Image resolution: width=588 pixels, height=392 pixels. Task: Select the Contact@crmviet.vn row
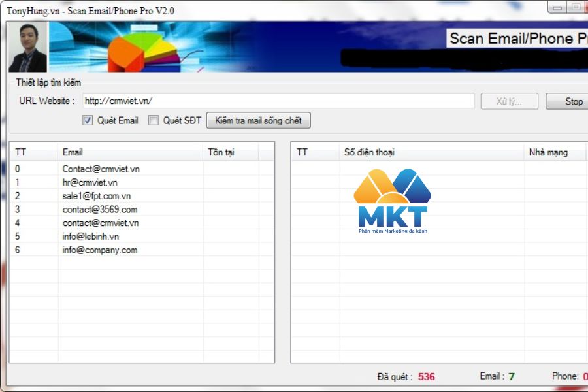click(x=142, y=169)
